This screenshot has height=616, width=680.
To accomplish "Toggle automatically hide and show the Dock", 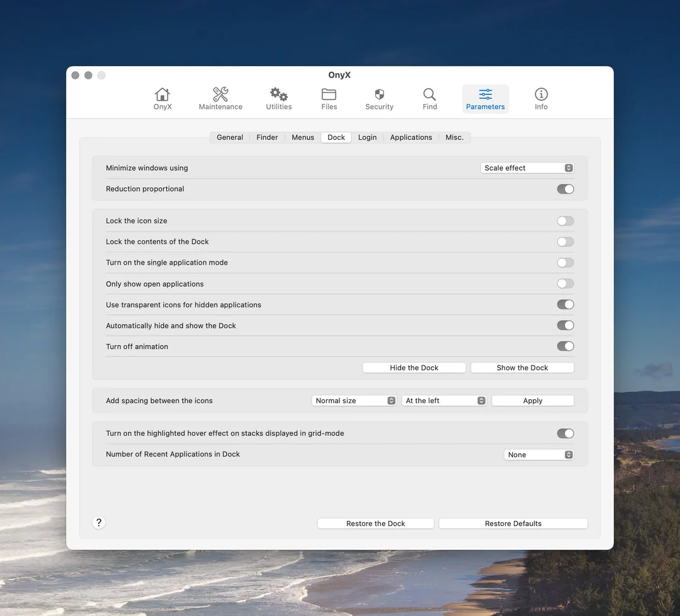I will coord(565,325).
